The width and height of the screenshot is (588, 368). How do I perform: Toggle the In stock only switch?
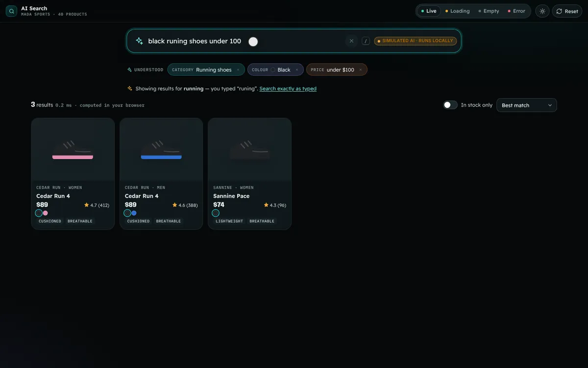(450, 105)
